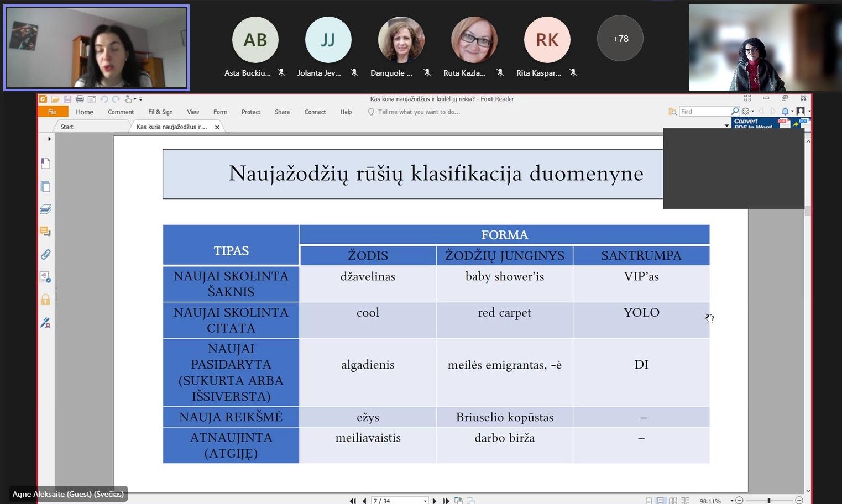Click the snapshot icon beside Print
The width and height of the screenshot is (842, 504).
point(92,99)
